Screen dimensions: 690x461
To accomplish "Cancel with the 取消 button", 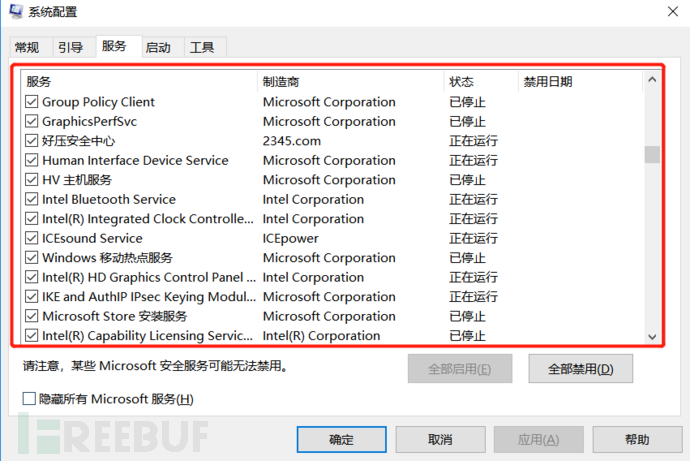I will click(440, 439).
